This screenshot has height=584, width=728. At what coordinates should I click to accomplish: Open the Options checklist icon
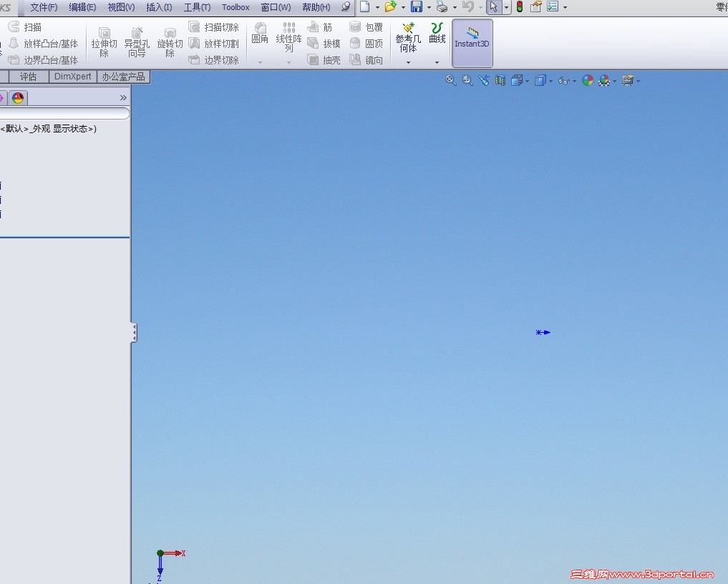553,6
